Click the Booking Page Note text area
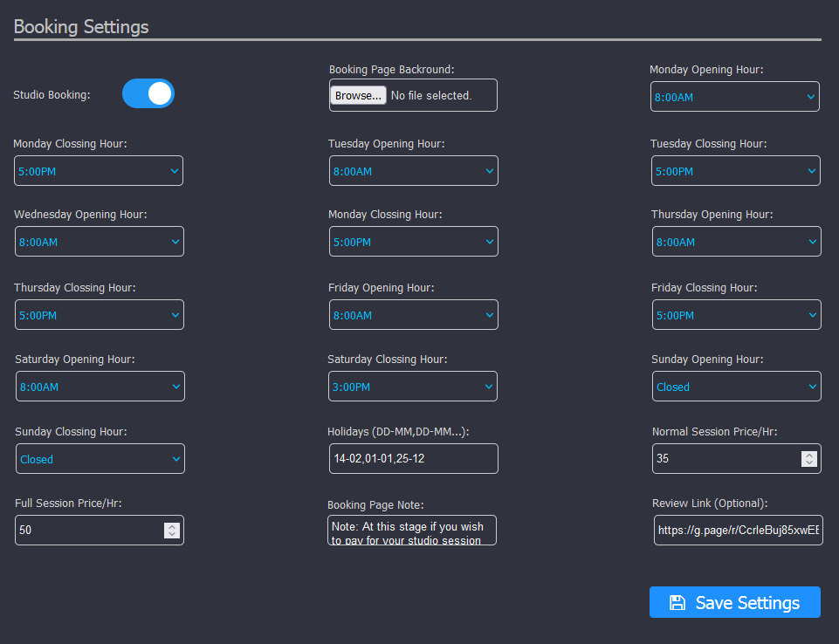Screen dimensions: 839x644 (412, 531)
